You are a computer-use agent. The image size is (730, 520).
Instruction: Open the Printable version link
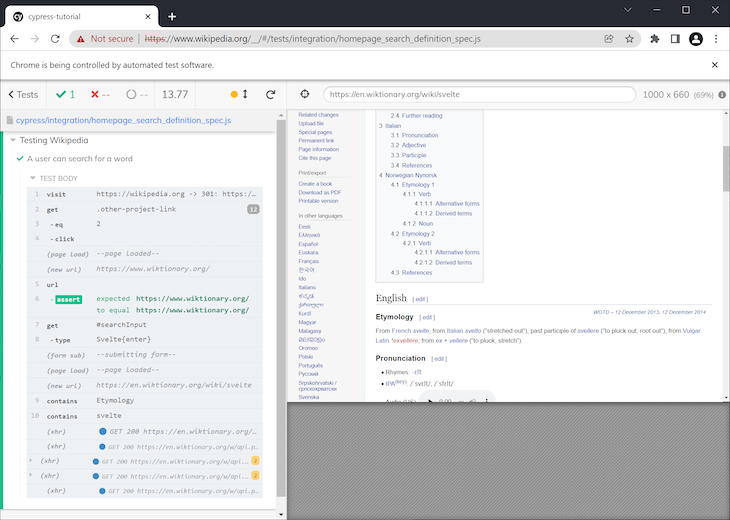point(318,201)
